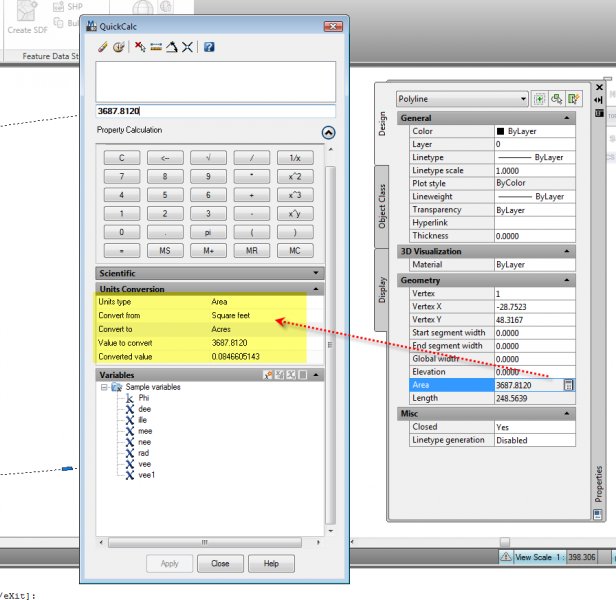This screenshot has height=600, width=616.
Task: Click the Select Objects icon in Properties
Action: [x=557, y=99]
